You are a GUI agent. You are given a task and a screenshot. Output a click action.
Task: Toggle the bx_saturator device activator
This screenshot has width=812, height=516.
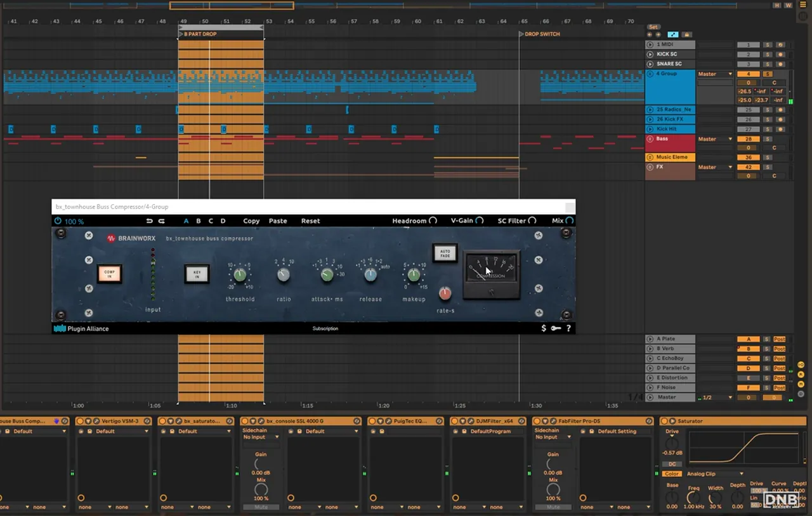click(x=163, y=422)
